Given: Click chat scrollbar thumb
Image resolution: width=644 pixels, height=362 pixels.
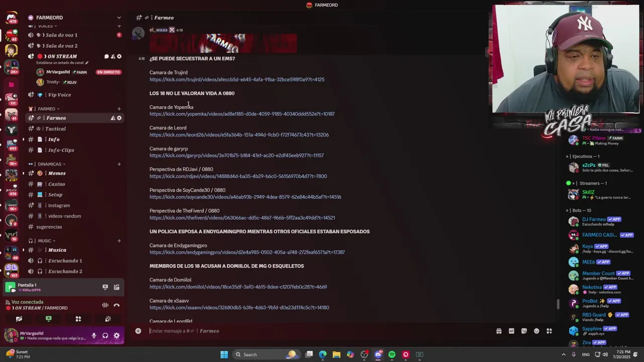Looking at the screenshot, I should pos(557,305).
